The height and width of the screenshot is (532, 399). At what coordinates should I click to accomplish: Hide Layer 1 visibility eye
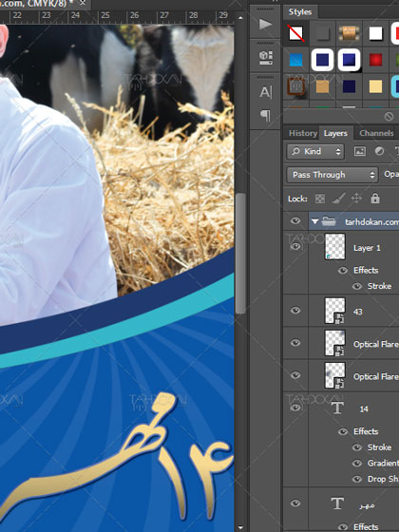pos(295,247)
